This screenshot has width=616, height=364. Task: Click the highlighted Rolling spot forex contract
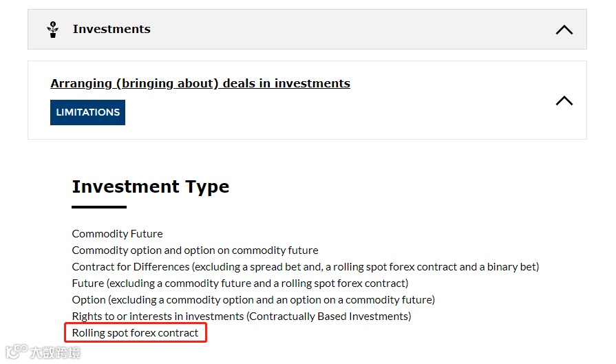point(135,333)
